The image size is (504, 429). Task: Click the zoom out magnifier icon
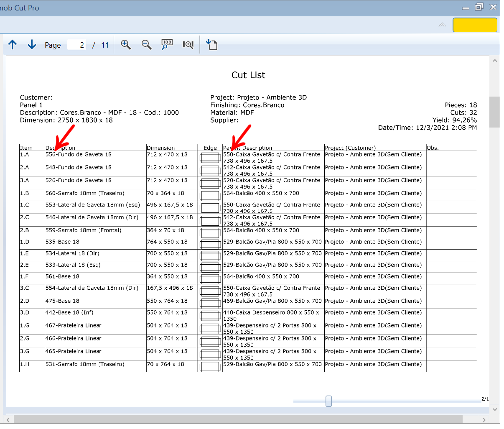click(x=146, y=45)
